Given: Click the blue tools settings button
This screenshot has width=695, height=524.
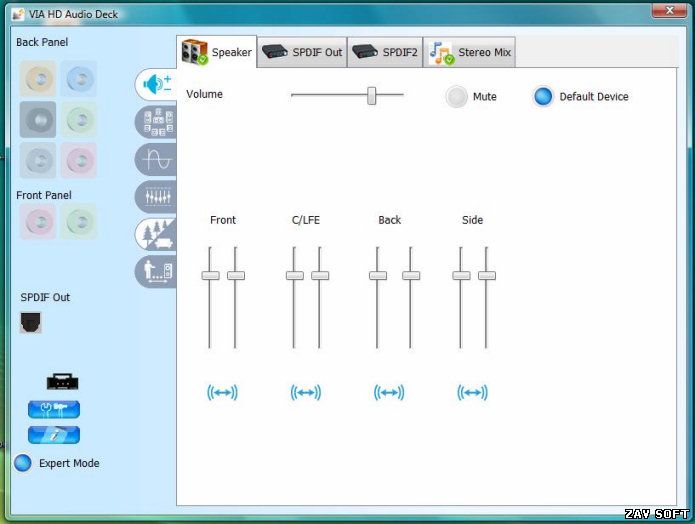Looking at the screenshot, I should click(x=54, y=409).
